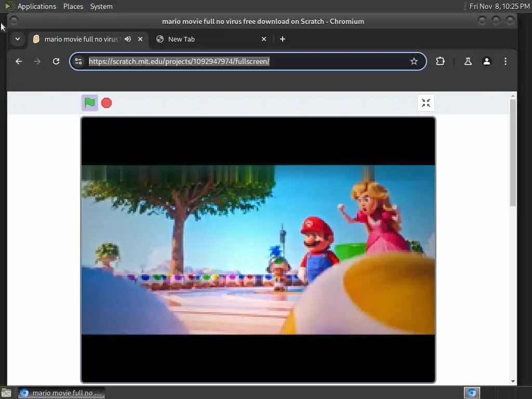Show desktop using bottom-left panel icon
This screenshot has width=532, height=399.
[x=6, y=393]
